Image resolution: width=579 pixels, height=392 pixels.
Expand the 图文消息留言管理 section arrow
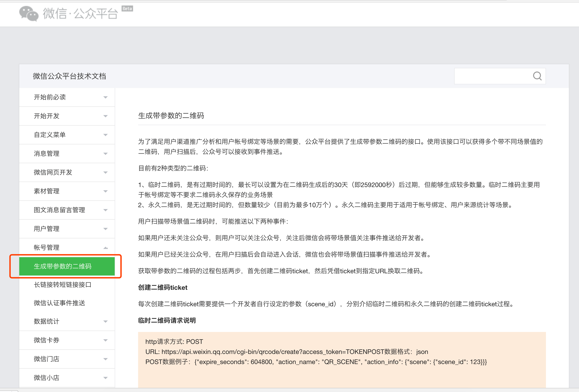(105, 210)
